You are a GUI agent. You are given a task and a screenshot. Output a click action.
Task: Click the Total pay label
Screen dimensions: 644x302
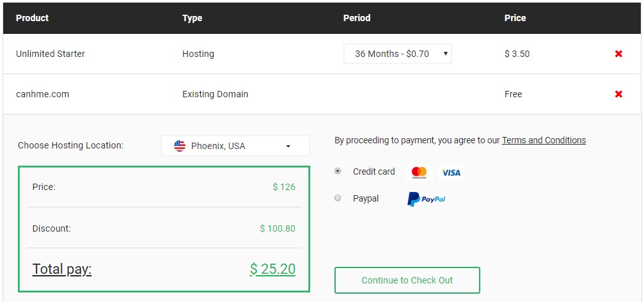point(62,269)
